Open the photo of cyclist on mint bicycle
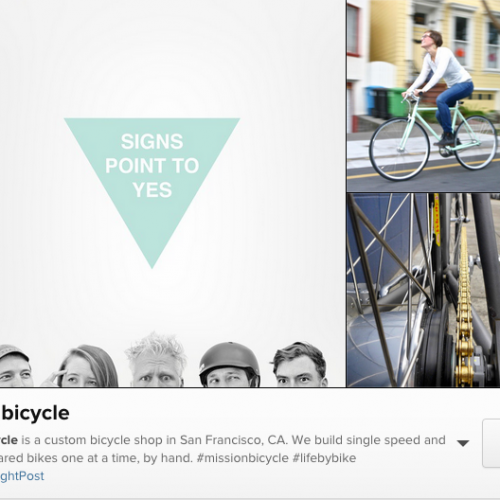 tap(423, 96)
